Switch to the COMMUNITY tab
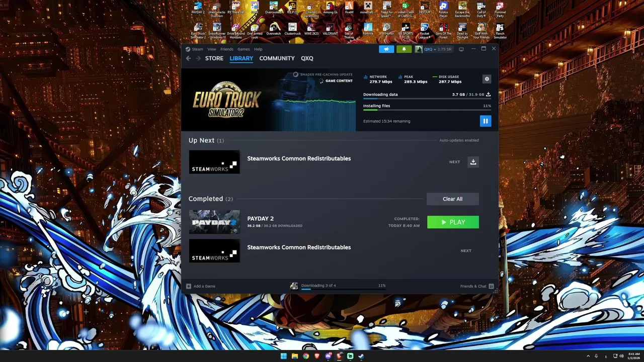 pyautogui.click(x=277, y=58)
